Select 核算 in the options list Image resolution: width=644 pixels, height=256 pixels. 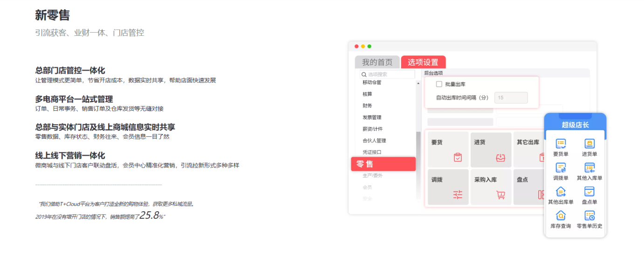pos(367,94)
